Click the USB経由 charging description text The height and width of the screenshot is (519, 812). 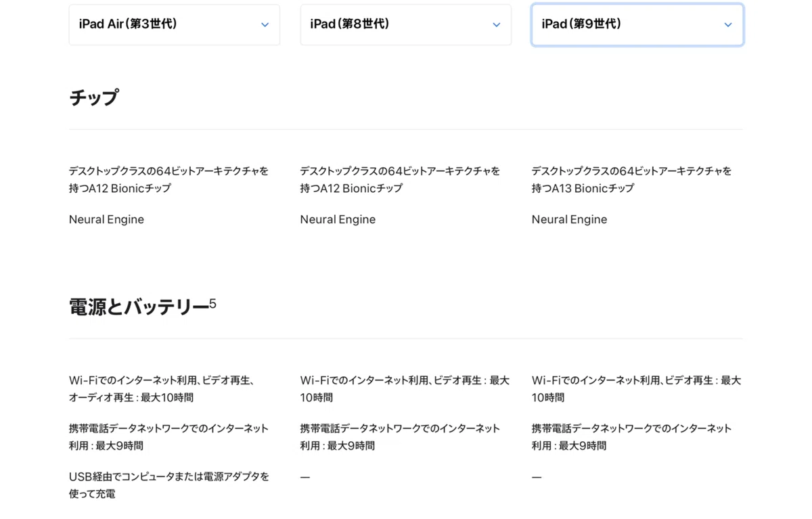coord(169,485)
